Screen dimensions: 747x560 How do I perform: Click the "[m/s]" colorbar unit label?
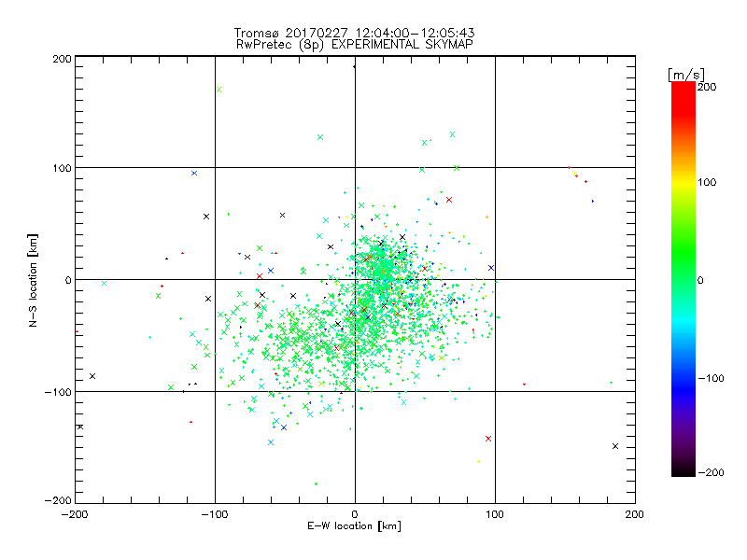coord(686,75)
